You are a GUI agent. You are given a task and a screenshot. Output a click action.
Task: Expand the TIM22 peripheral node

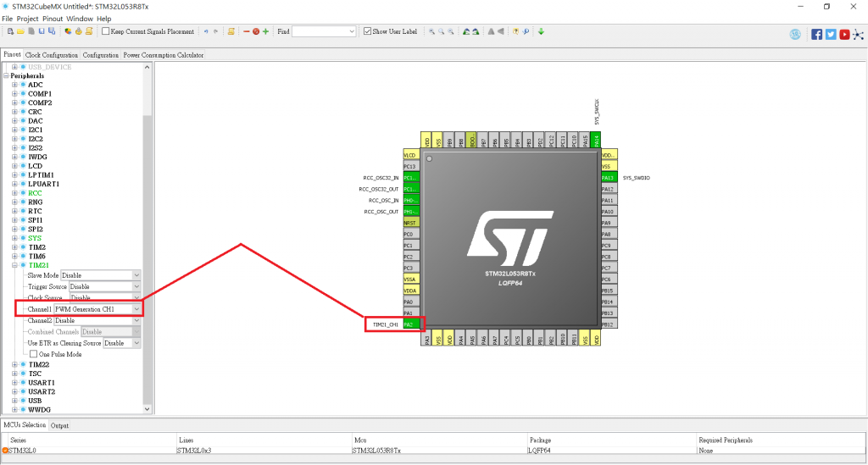(15, 364)
